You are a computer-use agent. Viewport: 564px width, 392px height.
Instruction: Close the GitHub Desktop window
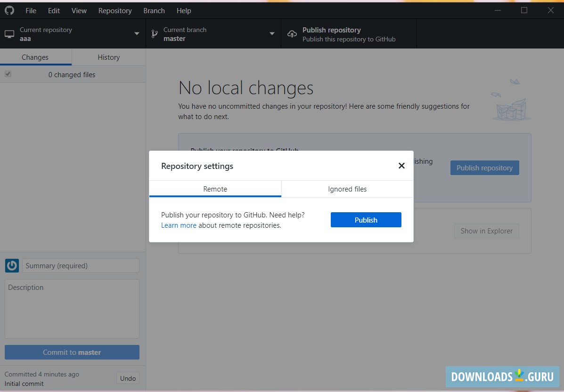click(x=551, y=10)
